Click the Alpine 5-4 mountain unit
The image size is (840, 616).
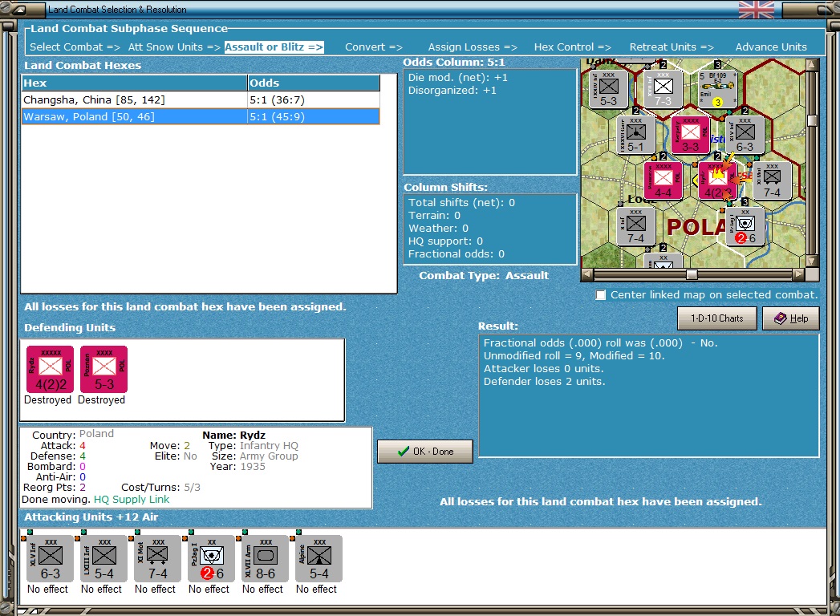coord(319,558)
